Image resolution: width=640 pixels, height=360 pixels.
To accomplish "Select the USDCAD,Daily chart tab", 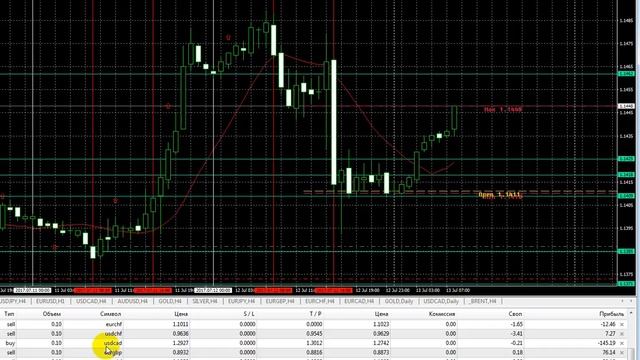I will pos(441,301).
